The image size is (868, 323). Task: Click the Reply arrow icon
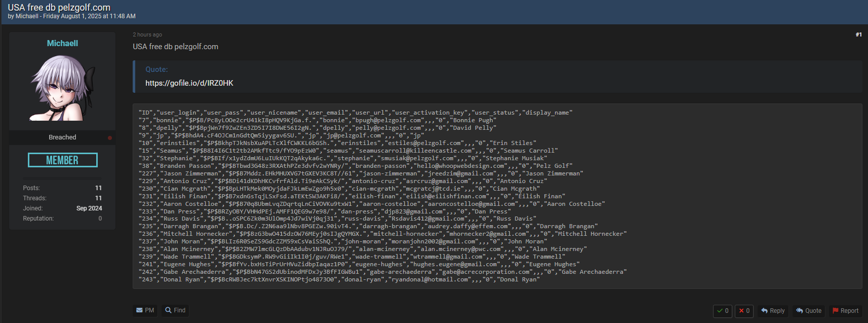click(x=765, y=311)
